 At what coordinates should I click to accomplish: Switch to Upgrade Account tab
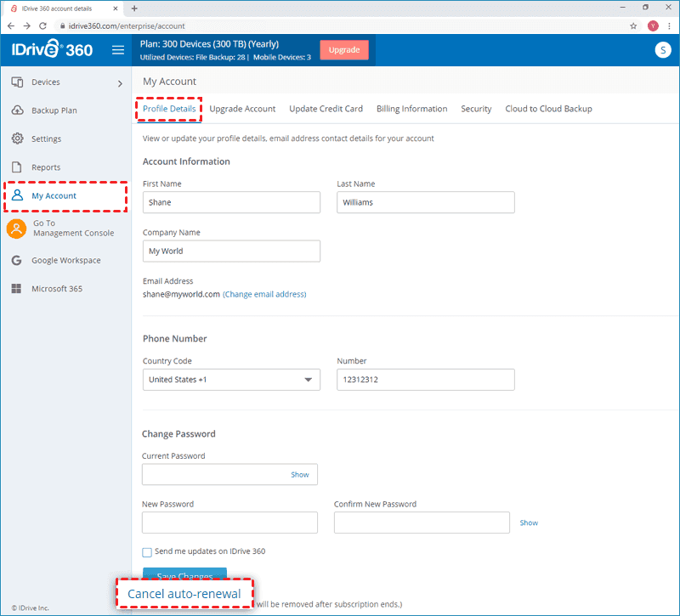coord(242,109)
